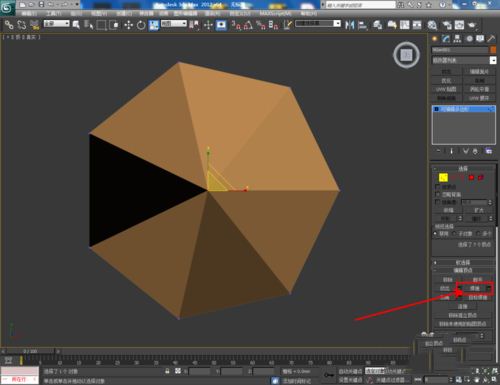Select 可编辑多边形 in modifier stack
The width and height of the screenshot is (500, 385).
click(464, 109)
